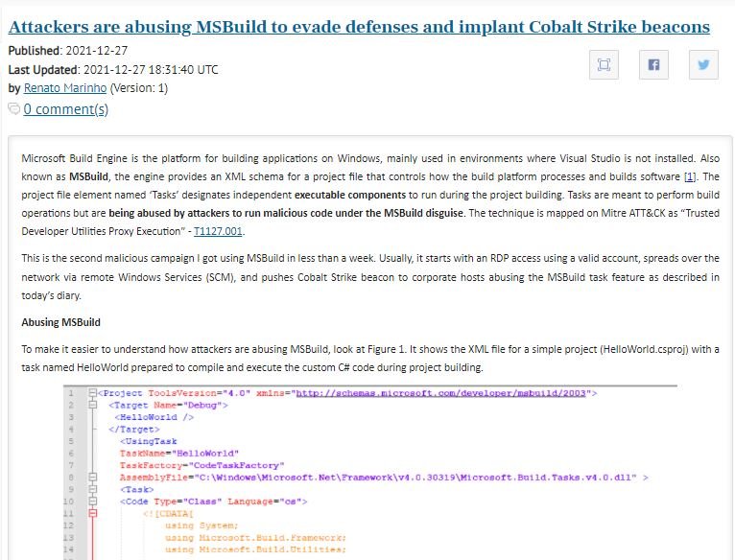This screenshot has height=560, width=735.
Task: Select the 'Abusing MSBuild' heading text
Action: tap(61, 322)
